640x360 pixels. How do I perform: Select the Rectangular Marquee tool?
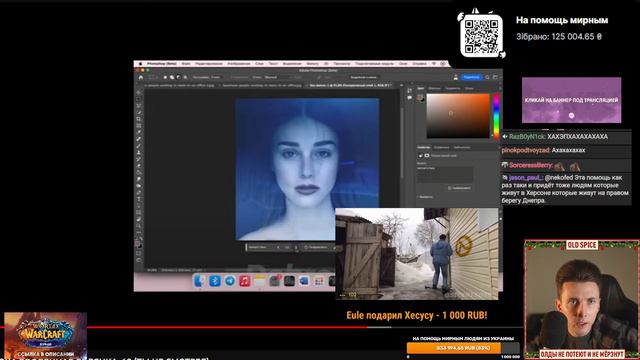click(x=138, y=99)
